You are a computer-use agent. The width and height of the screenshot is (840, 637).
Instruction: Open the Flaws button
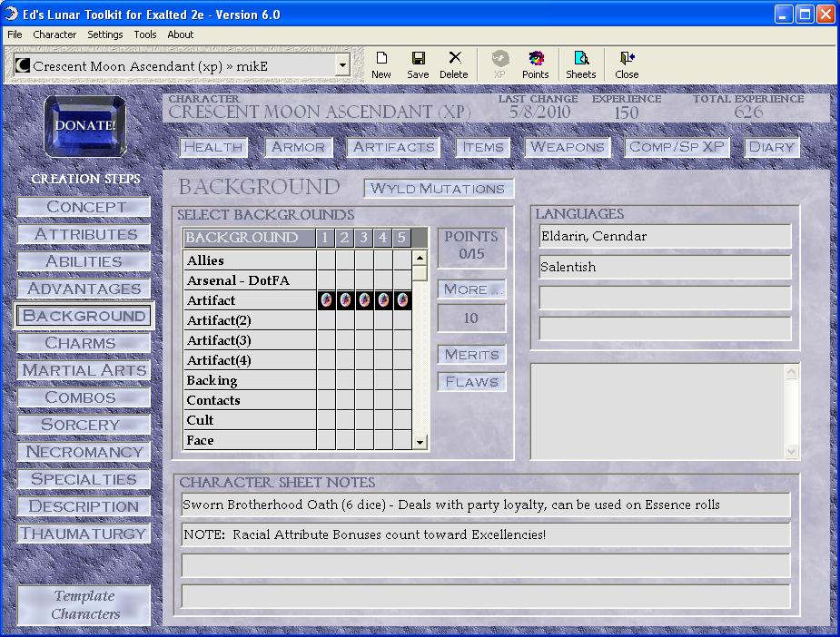tap(471, 382)
